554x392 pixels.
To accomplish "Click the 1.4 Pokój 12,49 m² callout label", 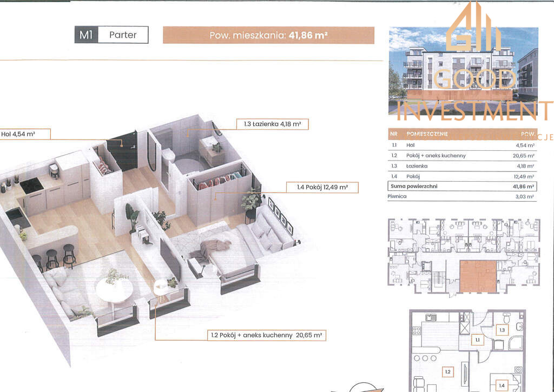I will [x=322, y=188].
